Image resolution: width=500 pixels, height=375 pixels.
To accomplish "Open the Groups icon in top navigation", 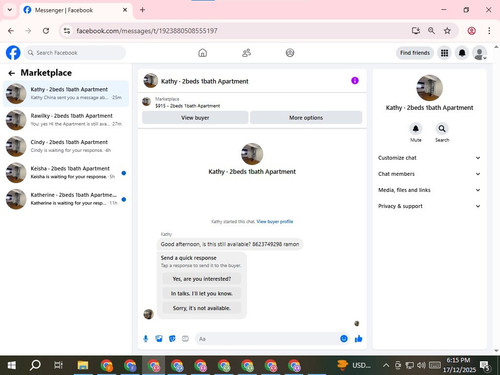I will pos(290,53).
